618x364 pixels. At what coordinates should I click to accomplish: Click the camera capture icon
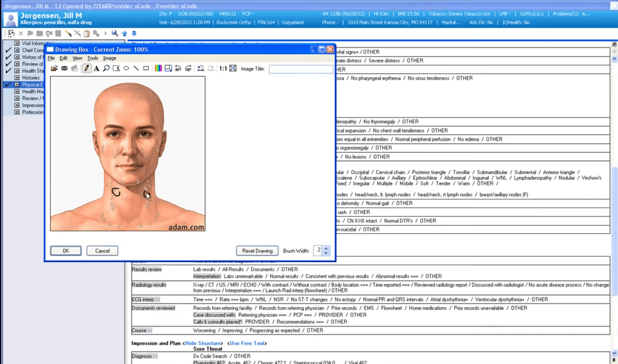[64, 68]
